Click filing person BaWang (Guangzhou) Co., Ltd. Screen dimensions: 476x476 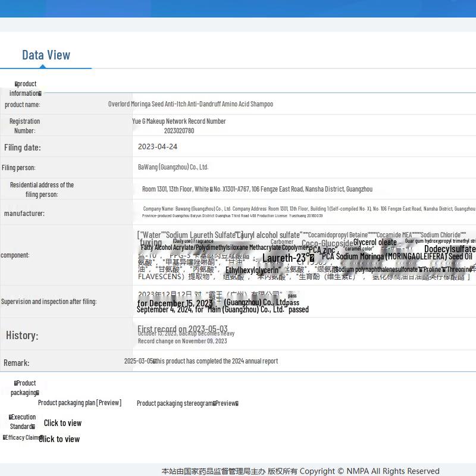pos(173,167)
